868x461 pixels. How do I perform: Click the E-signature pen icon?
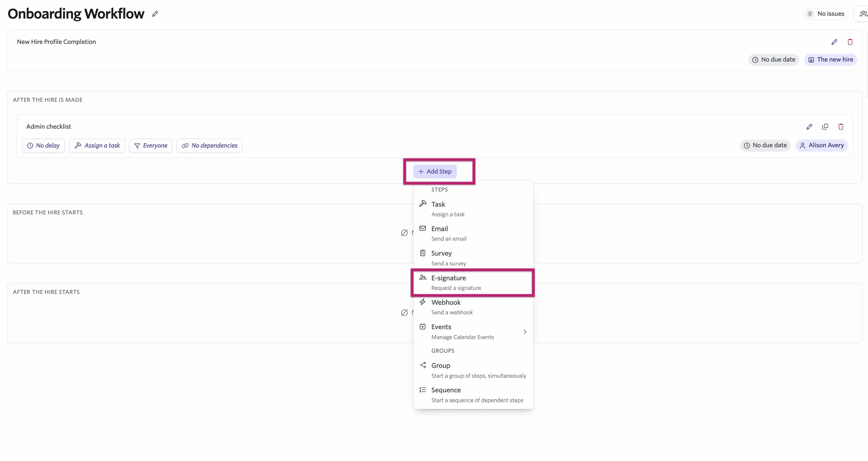[423, 277]
